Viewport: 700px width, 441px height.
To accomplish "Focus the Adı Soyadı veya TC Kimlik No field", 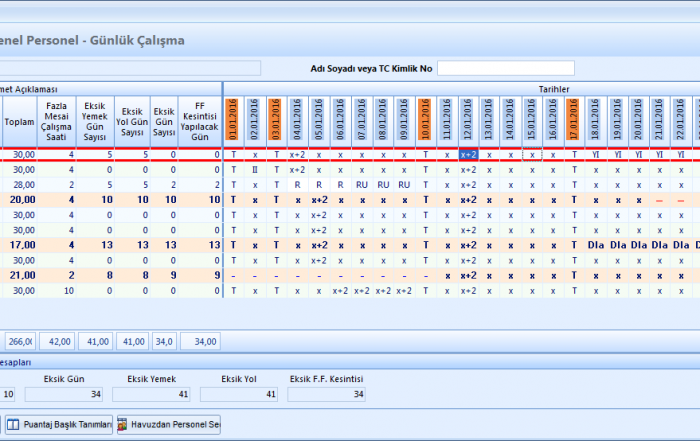I will pos(505,68).
